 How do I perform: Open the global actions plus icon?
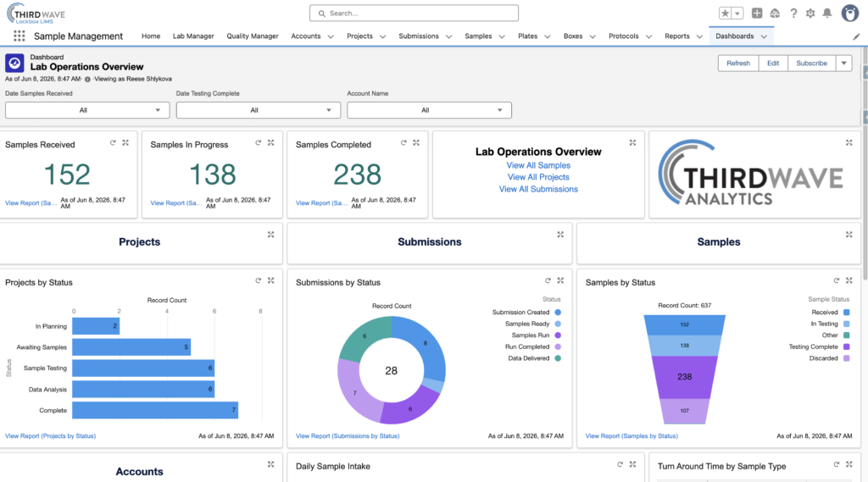point(757,14)
